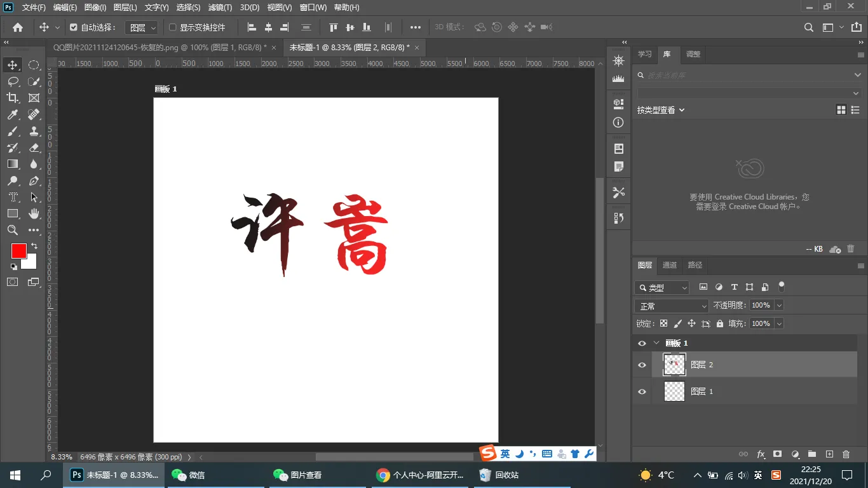Select the Dodge tool
Viewport: 868px width, 488px height.
[13, 180]
